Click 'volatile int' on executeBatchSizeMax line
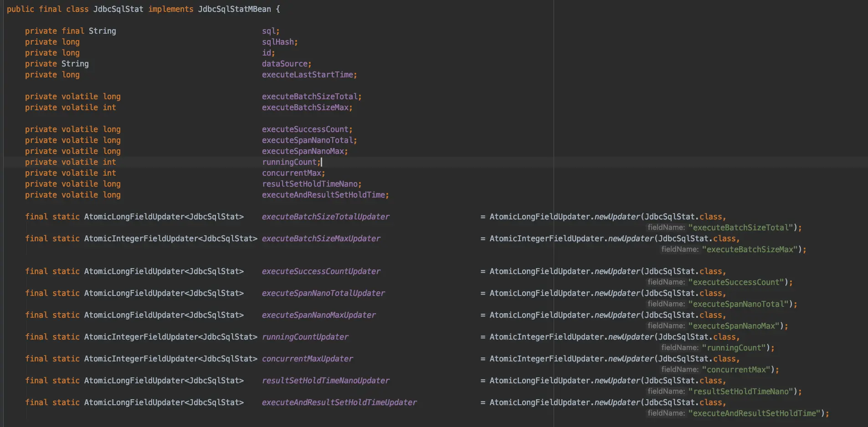 pos(89,107)
